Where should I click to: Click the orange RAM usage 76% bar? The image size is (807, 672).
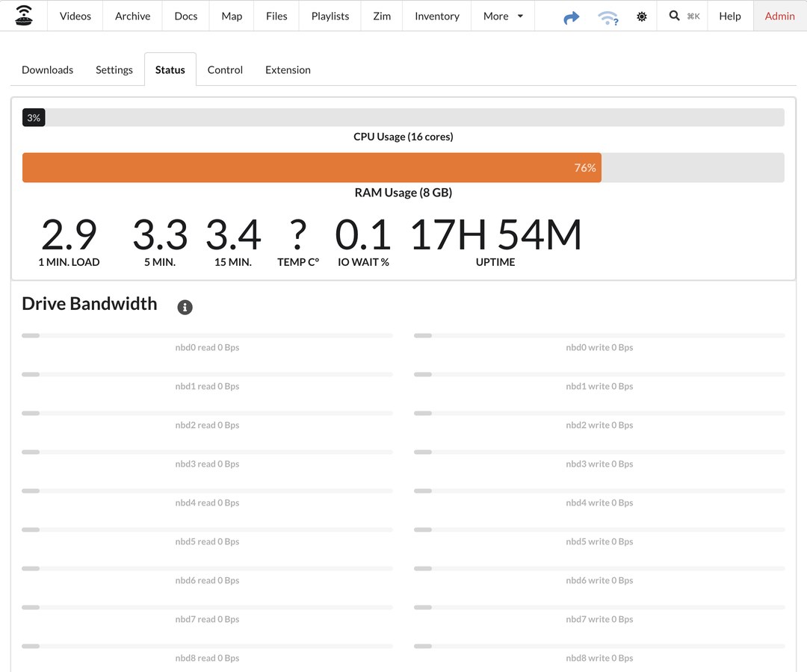pyautogui.click(x=312, y=167)
